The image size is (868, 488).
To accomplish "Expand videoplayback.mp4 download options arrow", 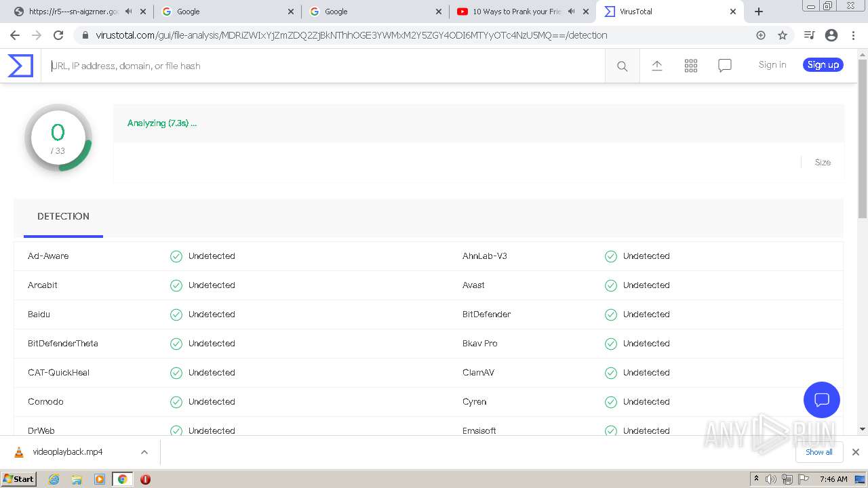I will (144, 452).
